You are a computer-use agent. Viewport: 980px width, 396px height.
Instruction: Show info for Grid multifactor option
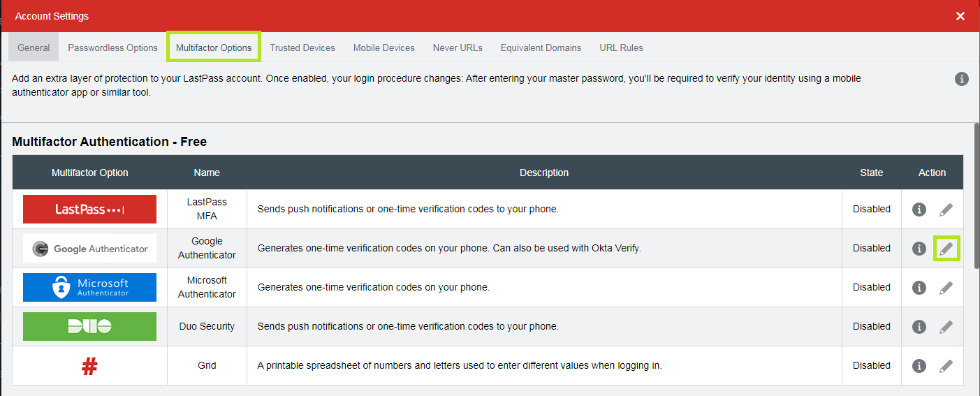point(919,366)
